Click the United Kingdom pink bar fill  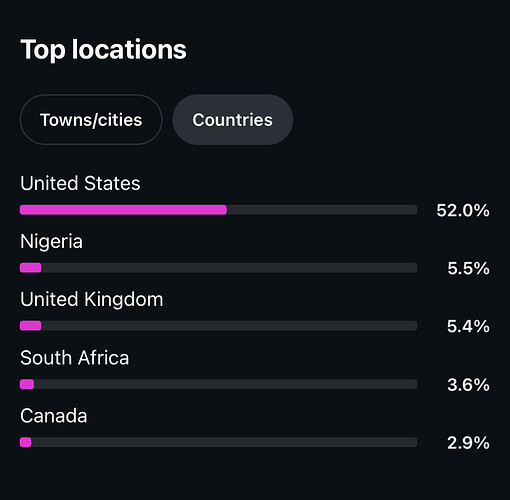[31, 326]
